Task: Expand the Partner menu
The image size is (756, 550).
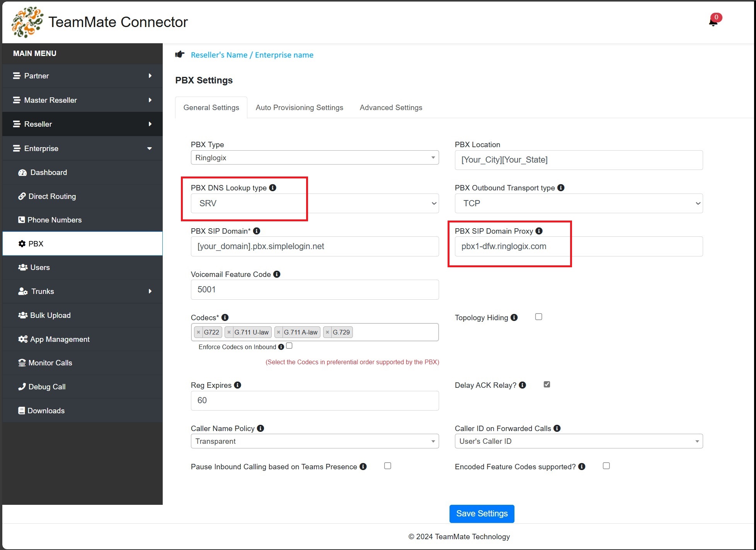Action: click(82, 76)
